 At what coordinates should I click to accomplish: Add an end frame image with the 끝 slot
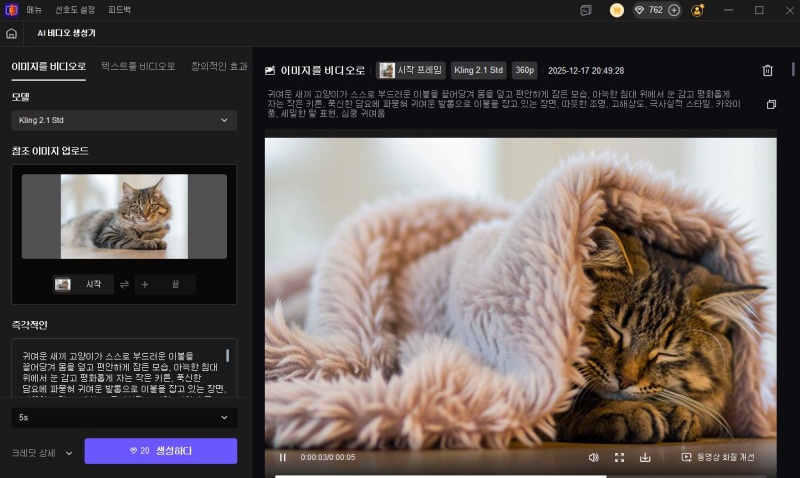pos(166,284)
